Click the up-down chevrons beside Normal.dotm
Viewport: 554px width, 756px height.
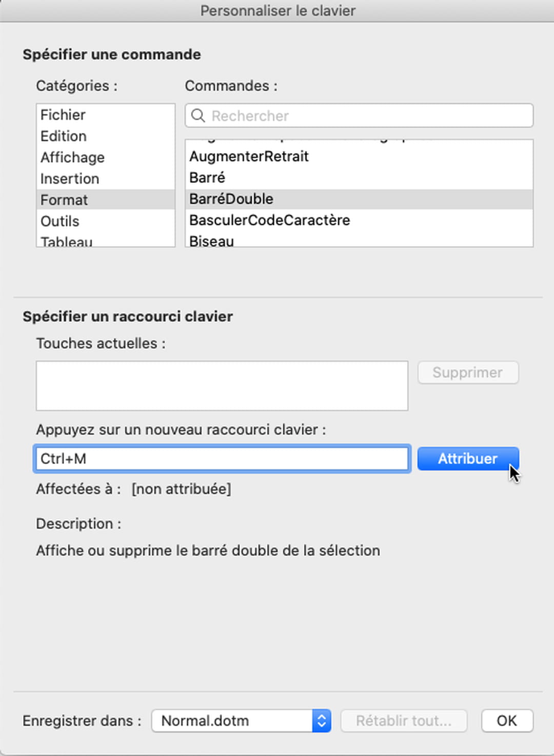tap(322, 721)
